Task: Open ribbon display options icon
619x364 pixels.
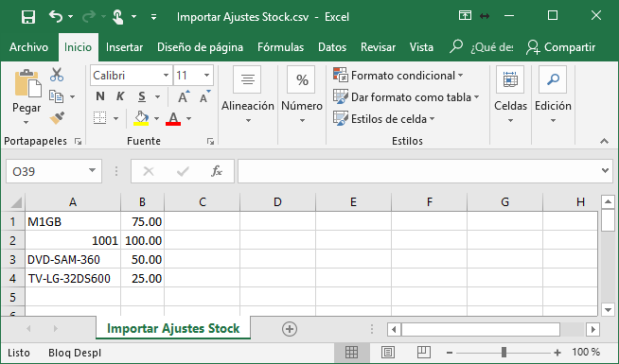Action: coord(465,16)
